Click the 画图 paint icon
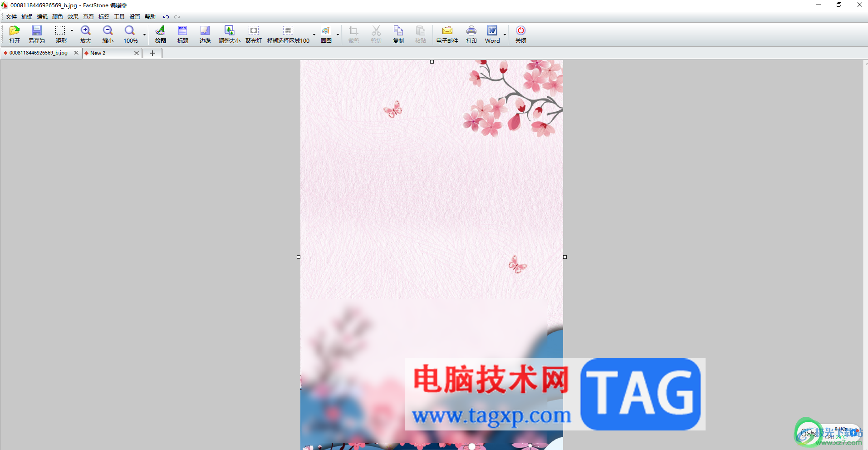The height and width of the screenshot is (450, 868). [x=326, y=35]
